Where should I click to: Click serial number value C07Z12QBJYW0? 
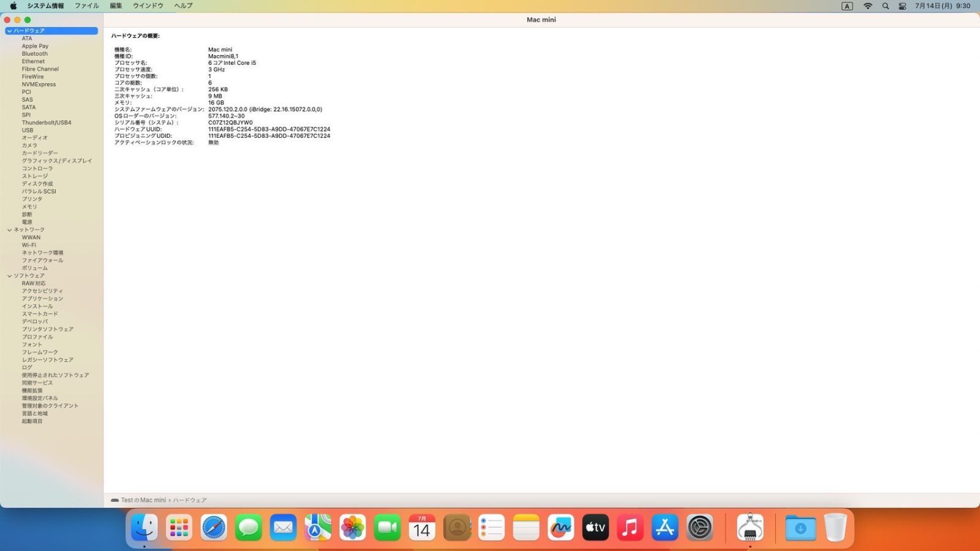tap(230, 122)
